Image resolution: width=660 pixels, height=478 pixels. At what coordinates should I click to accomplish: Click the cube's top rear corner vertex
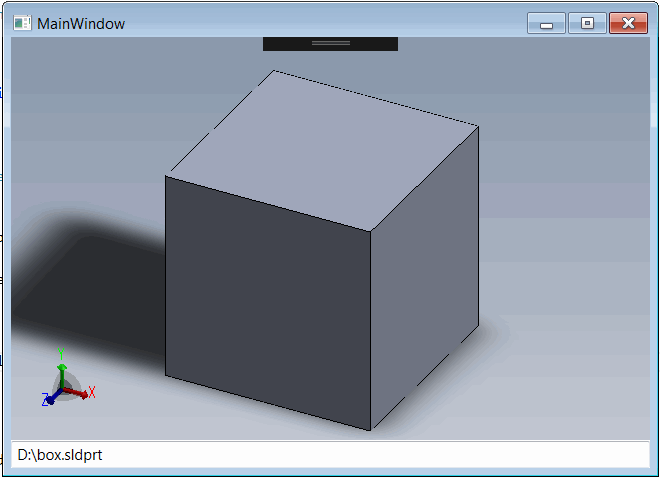[274, 71]
